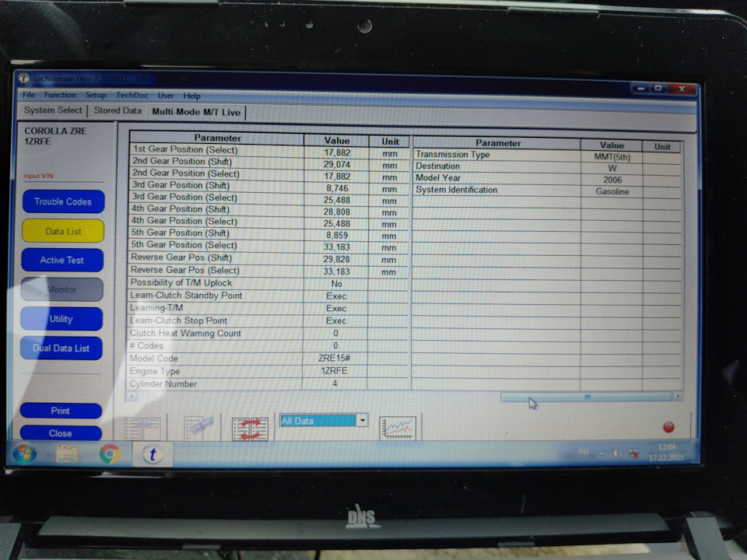Open File Explorer from the taskbar
This screenshot has height=560, width=747.
67,453
